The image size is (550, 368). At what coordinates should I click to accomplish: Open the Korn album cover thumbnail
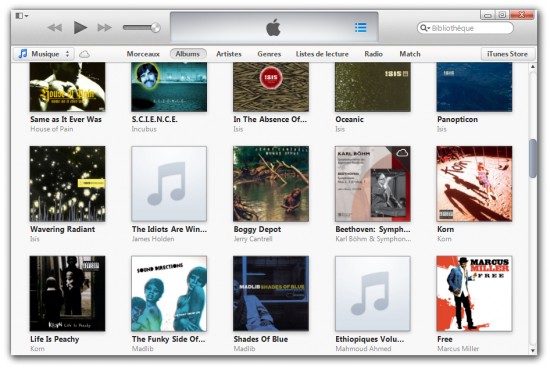[474, 184]
